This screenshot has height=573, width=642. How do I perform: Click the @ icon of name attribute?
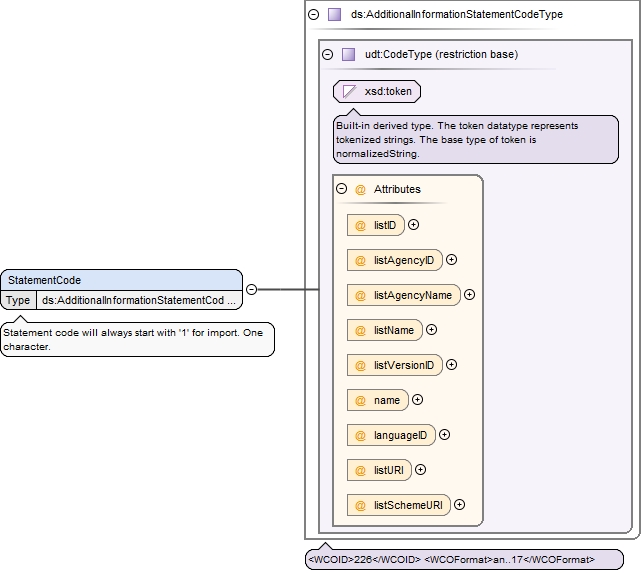360,401
